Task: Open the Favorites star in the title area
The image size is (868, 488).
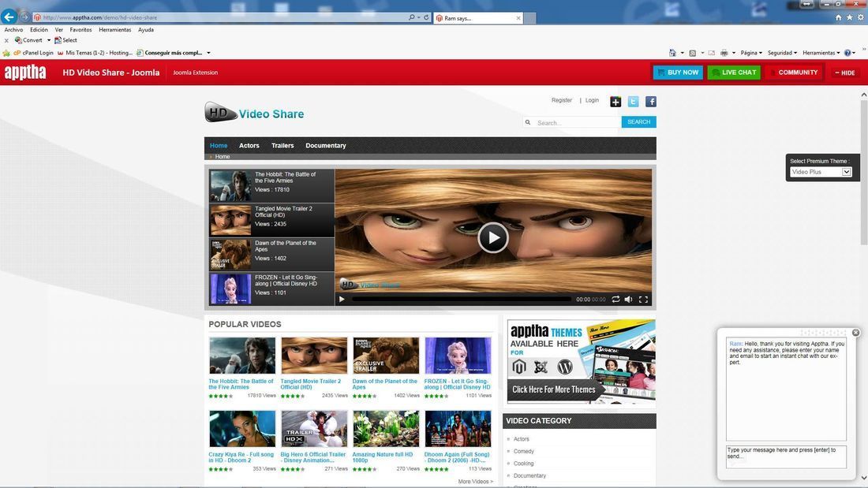Action: click(x=850, y=17)
